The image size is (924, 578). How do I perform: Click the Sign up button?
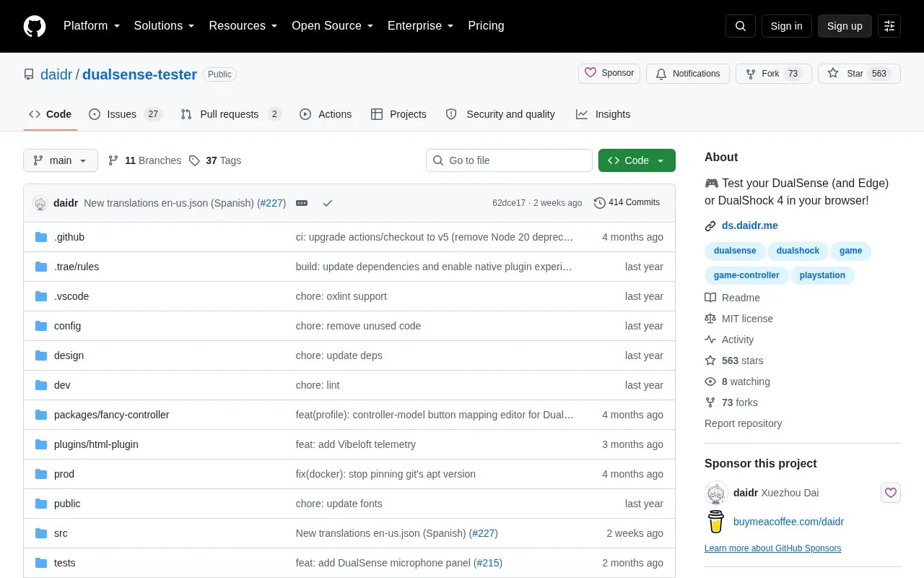pos(845,26)
